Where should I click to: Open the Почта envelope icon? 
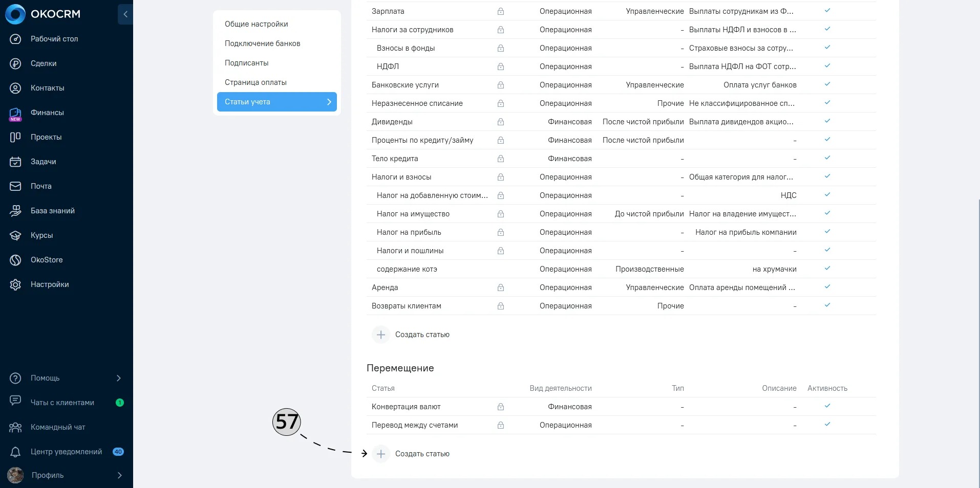click(15, 186)
